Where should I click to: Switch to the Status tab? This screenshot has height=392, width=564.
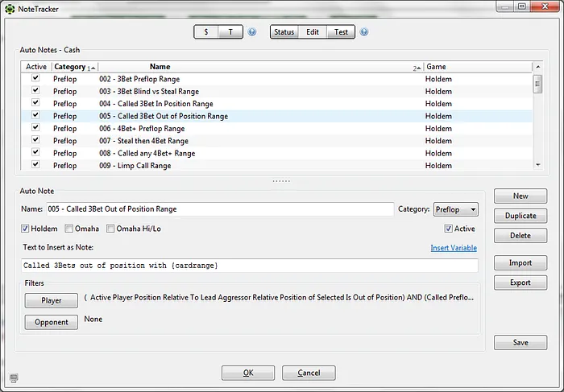284,32
